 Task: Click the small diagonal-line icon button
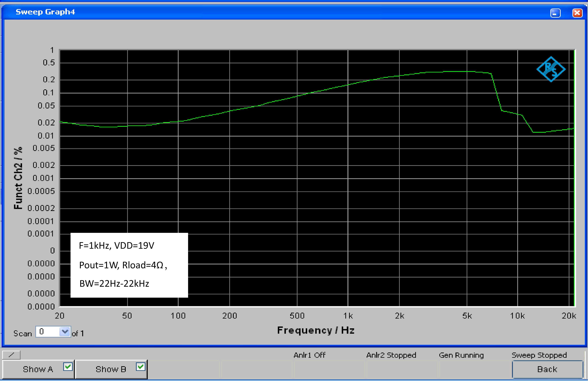coord(11,355)
